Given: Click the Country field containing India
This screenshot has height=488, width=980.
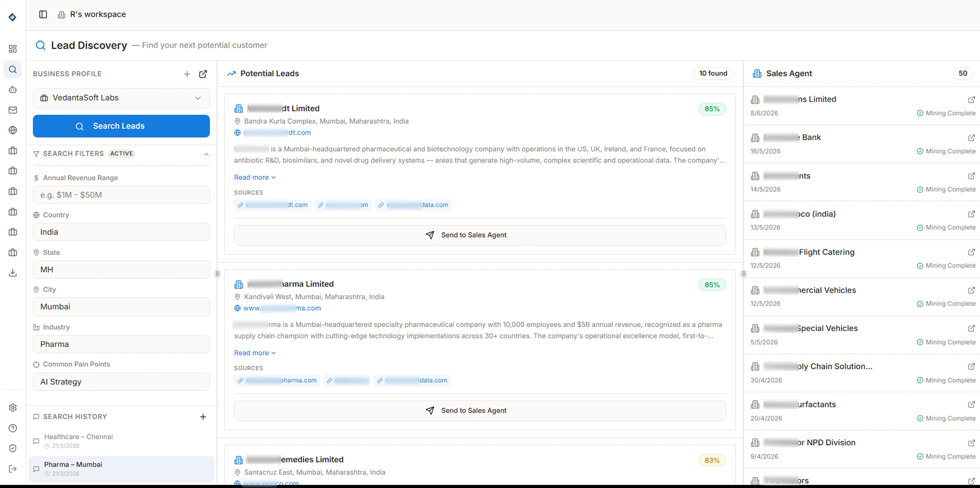Looking at the screenshot, I should click(121, 232).
